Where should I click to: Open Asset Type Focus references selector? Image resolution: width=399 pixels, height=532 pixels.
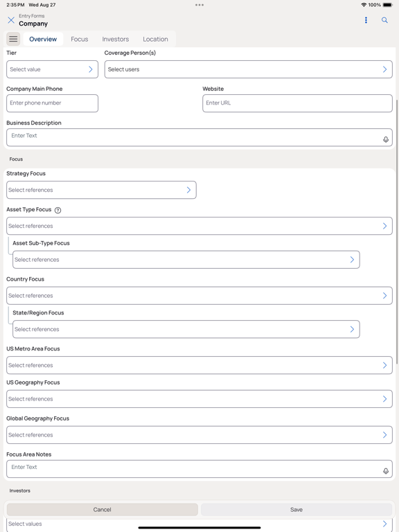click(x=199, y=226)
